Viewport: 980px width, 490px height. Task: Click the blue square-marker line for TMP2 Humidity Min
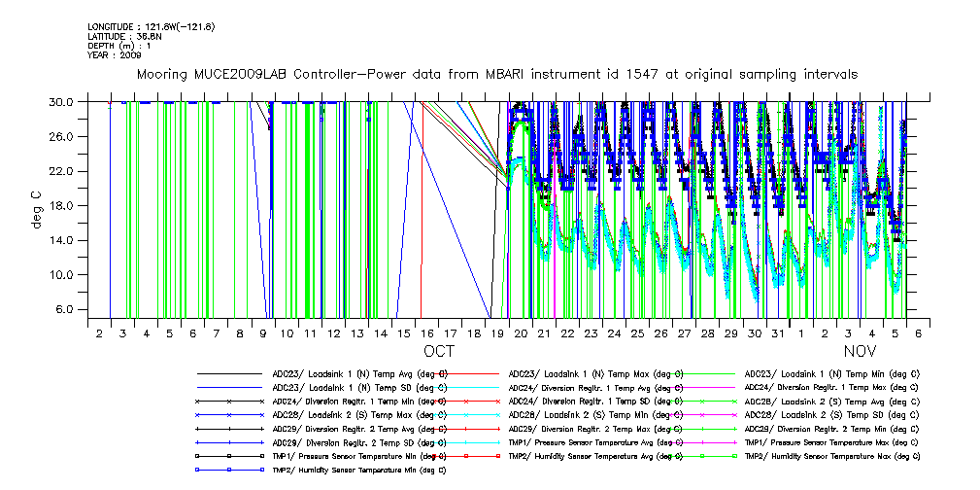coord(231,469)
